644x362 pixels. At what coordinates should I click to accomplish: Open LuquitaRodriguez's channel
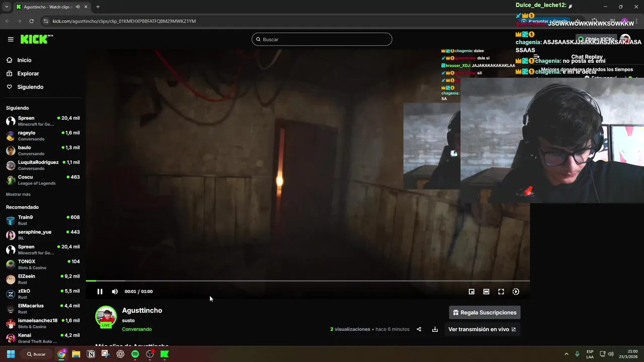[43, 165]
